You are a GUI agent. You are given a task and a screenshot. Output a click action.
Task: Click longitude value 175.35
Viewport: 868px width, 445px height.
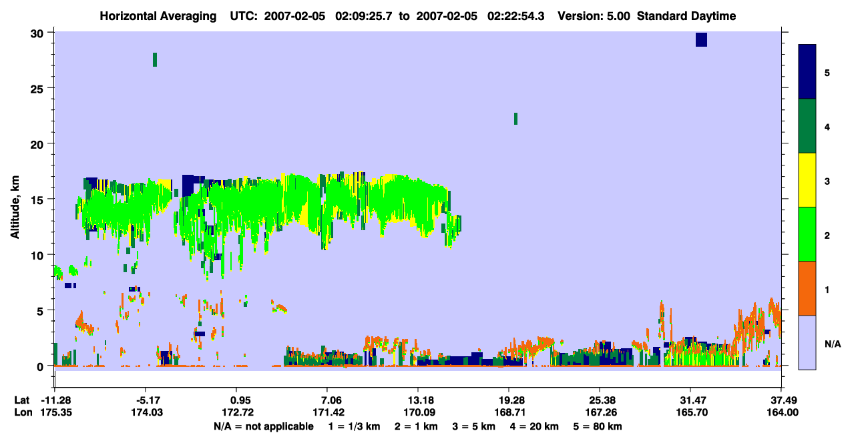coord(55,413)
